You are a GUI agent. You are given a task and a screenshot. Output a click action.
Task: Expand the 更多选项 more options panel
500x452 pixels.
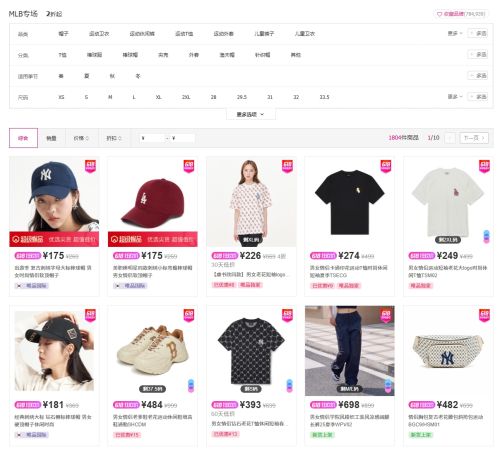tap(251, 114)
